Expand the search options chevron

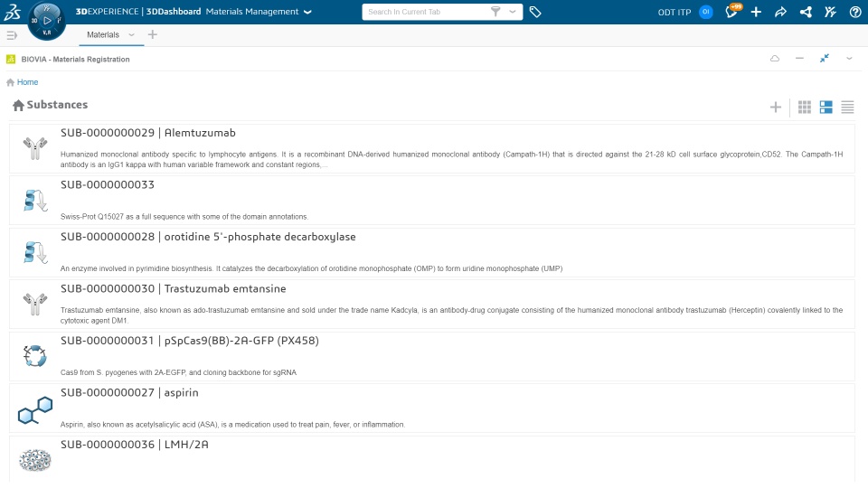[x=513, y=12]
